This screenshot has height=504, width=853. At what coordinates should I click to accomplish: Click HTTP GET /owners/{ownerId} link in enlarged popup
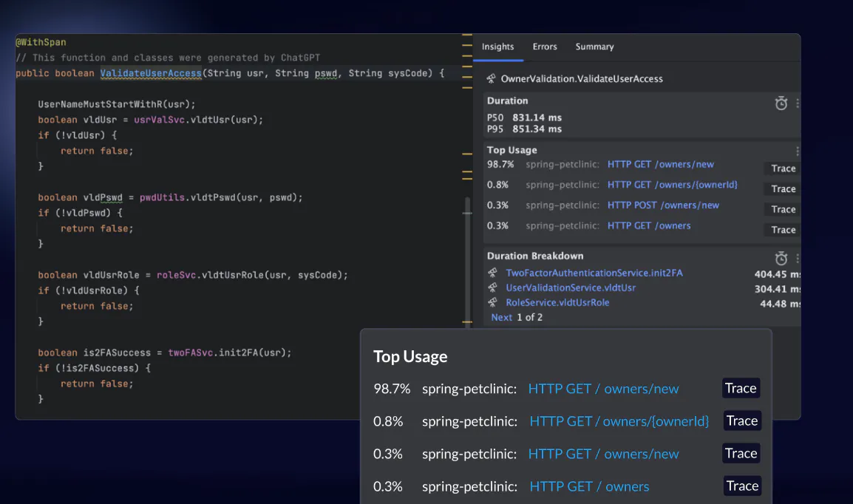click(x=619, y=421)
